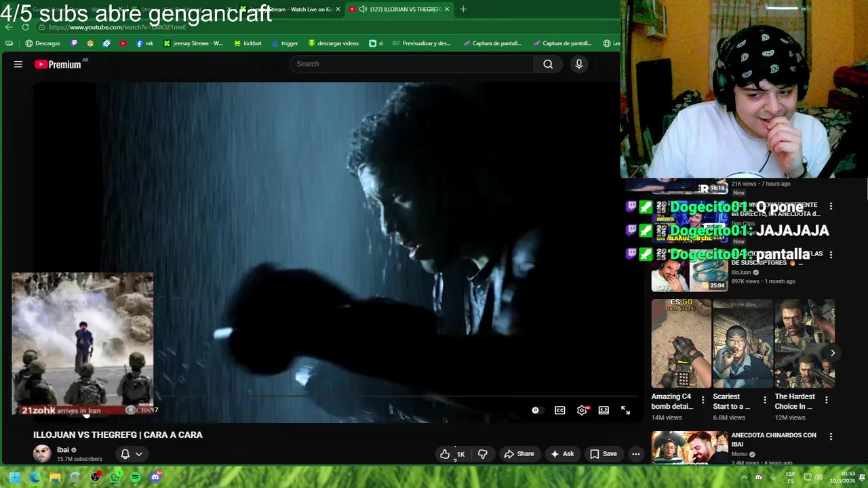Open the trigger bookmark
868x488 pixels.
(x=285, y=43)
